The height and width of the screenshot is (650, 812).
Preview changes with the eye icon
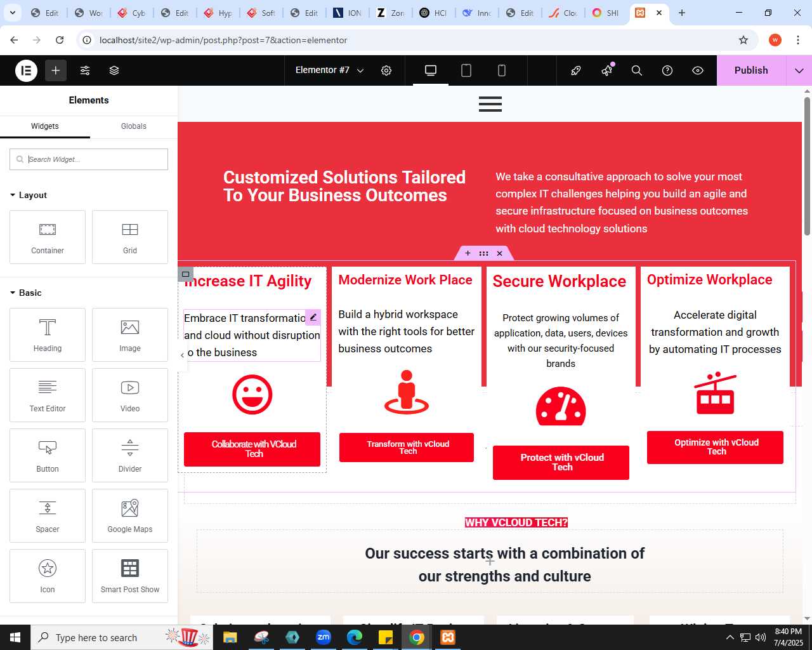698,70
